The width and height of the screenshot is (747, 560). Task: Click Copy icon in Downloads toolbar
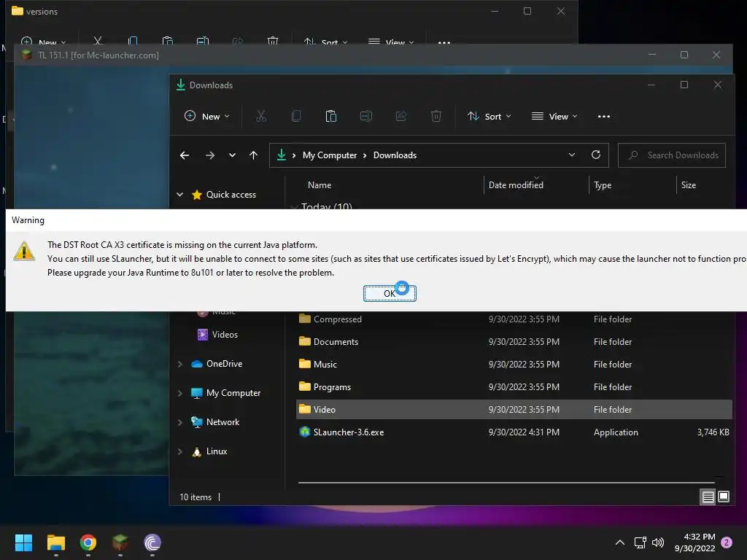[296, 116]
